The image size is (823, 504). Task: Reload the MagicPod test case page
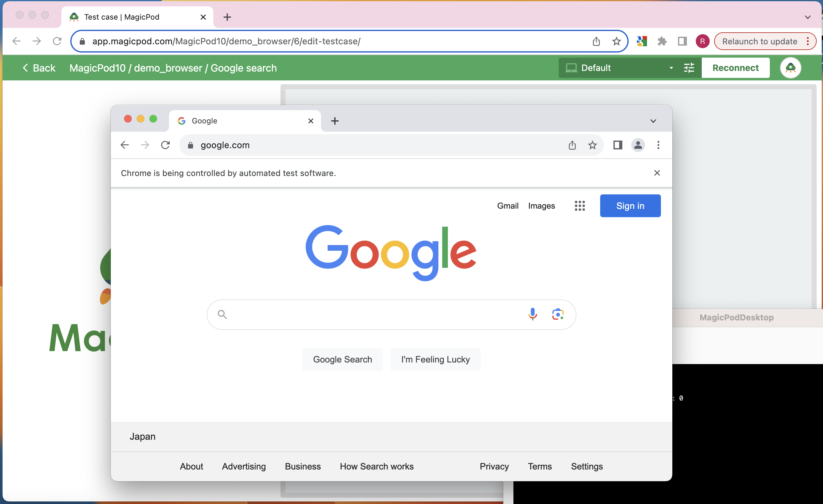57,41
